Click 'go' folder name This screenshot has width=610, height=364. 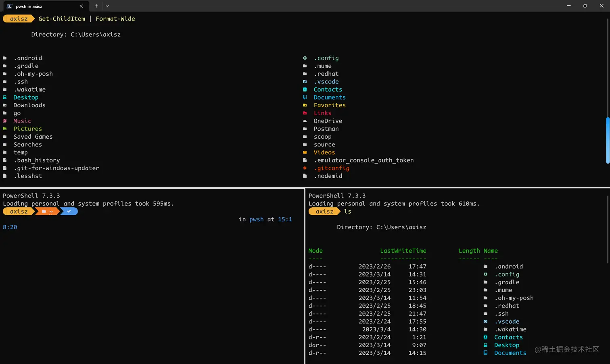[x=17, y=113]
